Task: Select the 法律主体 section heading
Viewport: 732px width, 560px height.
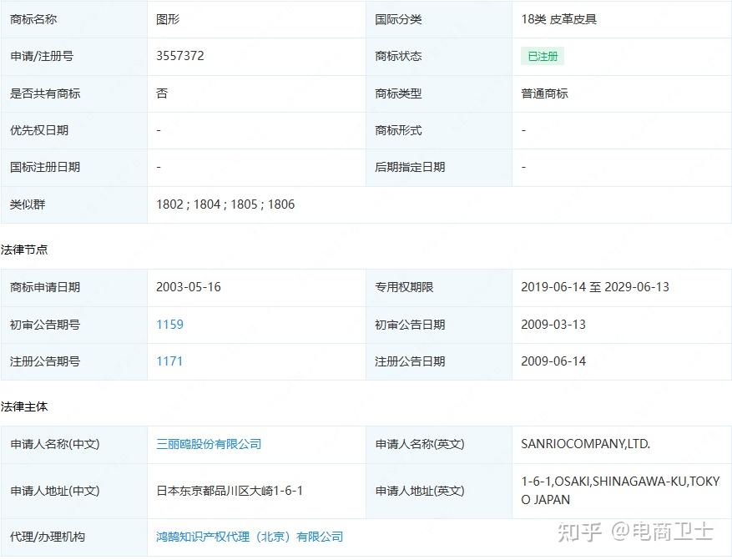Action: [x=24, y=407]
